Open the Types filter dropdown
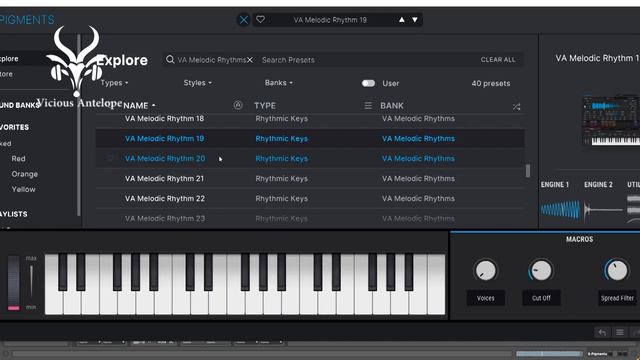 pyautogui.click(x=114, y=83)
